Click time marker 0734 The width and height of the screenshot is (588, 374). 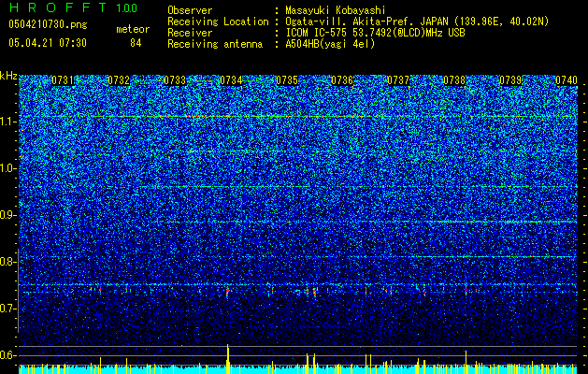[x=231, y=80]
